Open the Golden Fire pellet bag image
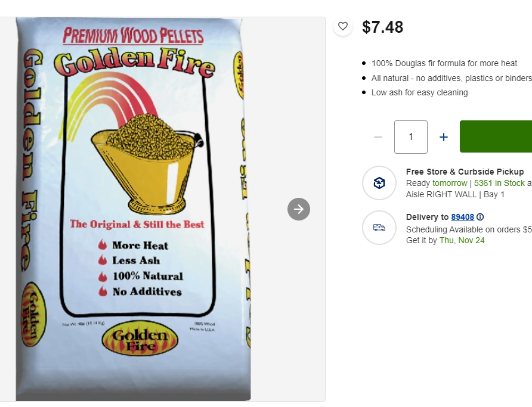Image resolution: width=532 pixels, height=407 pixels. pyautogui.click(x=133, y=209)
